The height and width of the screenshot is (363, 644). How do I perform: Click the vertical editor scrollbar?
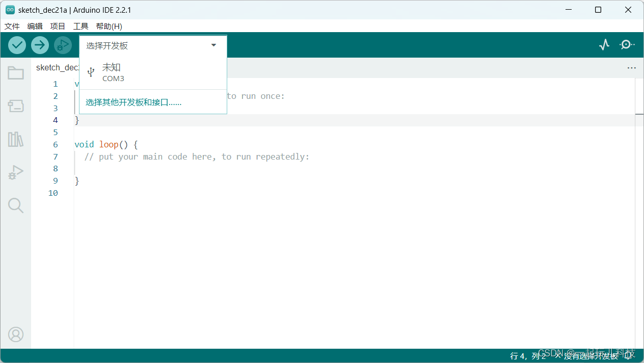click(x=639, y=213)
